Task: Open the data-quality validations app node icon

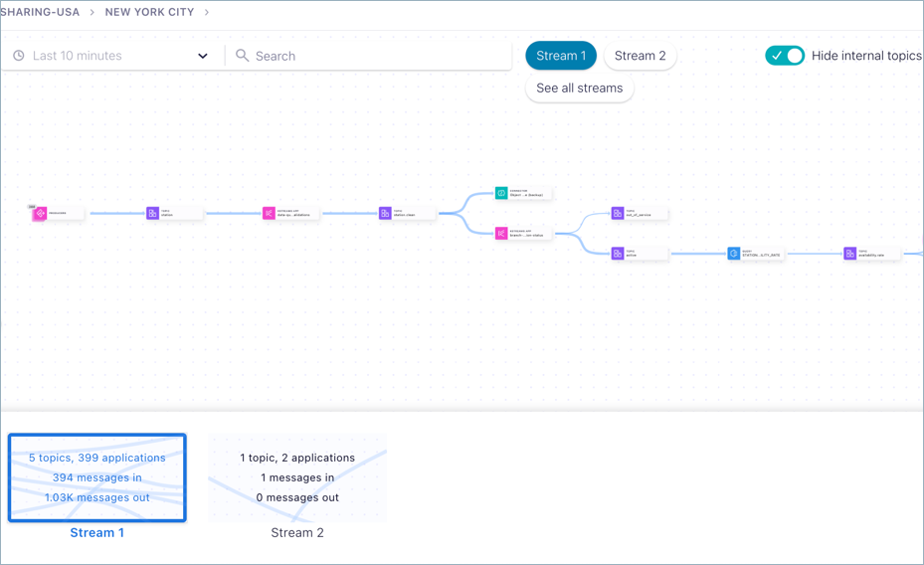Action: [x=269, y=213]
